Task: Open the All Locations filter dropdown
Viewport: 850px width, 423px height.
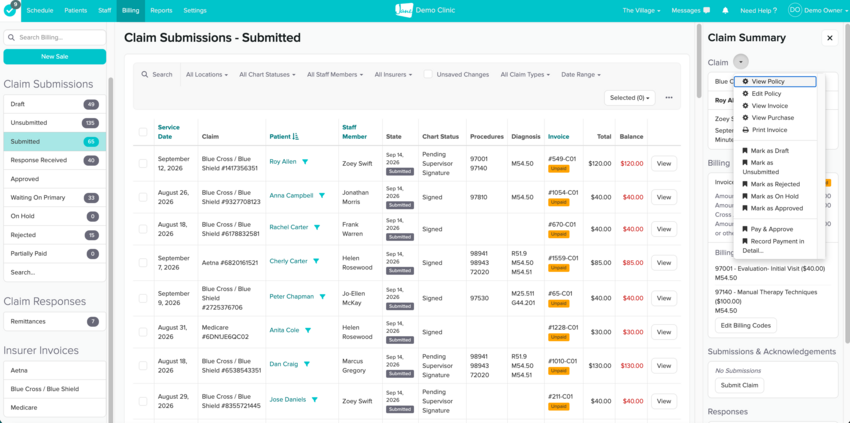Action: (x=207, y=74)
